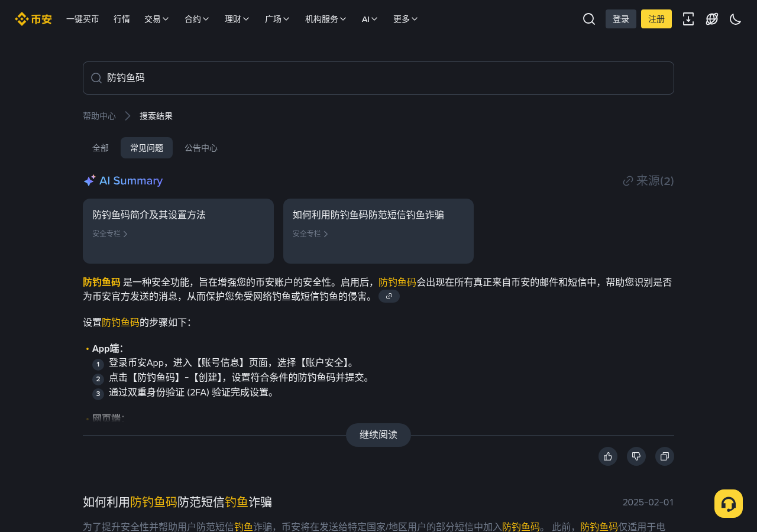Click the date 2025-02-01
This screenshot has width=757, height=532.
point(648,502)
